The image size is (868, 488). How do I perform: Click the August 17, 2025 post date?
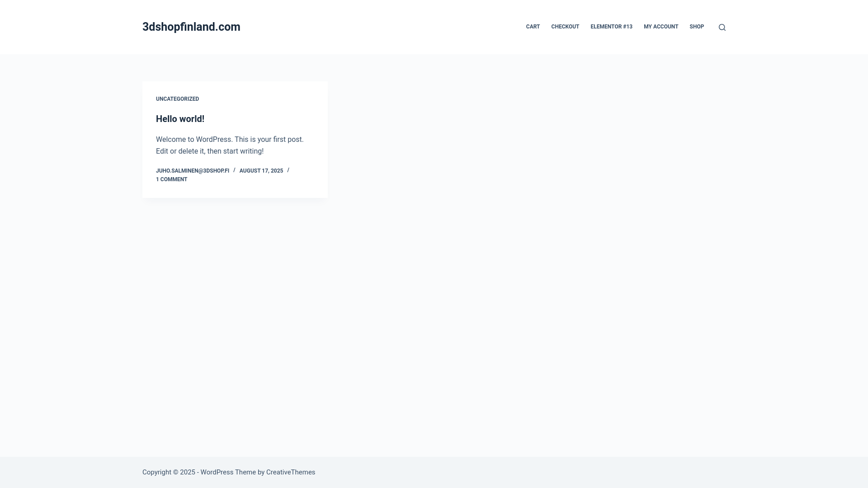[x=261, y=171]
